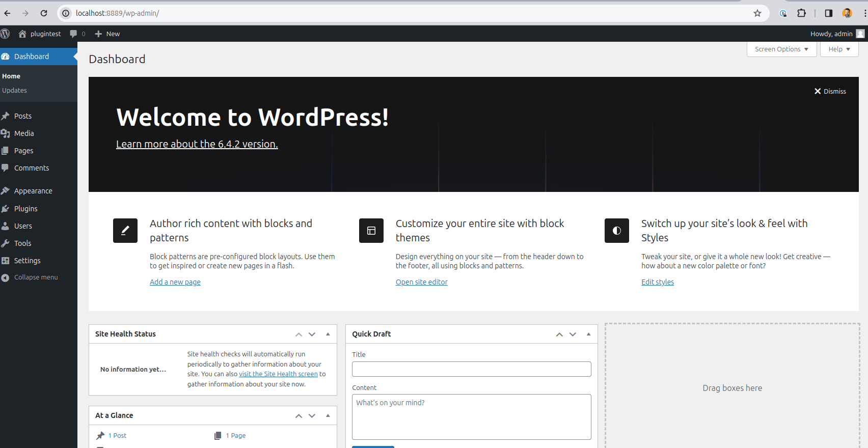This screenshot has width=868, height=448.
Task: Open Plugins menu in sidebar
Action: tap(39, 209)
